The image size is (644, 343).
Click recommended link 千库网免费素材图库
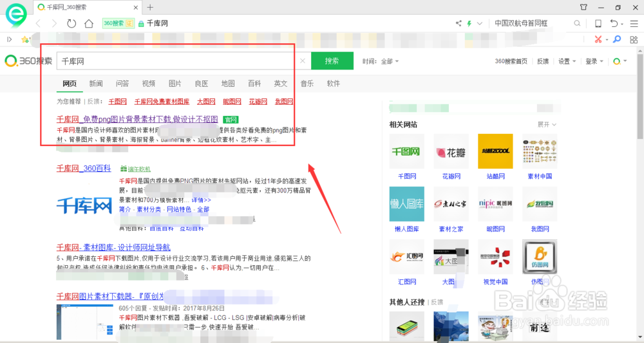point(162,101)
